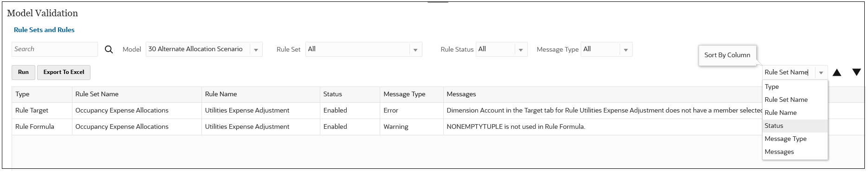This screenshot has width=868, height=173.
Task: Click the search magnifier icon
Action: (x=109, y=49)
